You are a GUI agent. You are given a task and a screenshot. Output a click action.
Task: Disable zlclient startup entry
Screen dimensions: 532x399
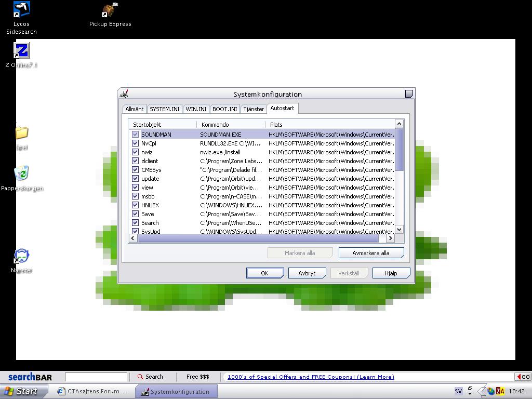pos(136,161)
